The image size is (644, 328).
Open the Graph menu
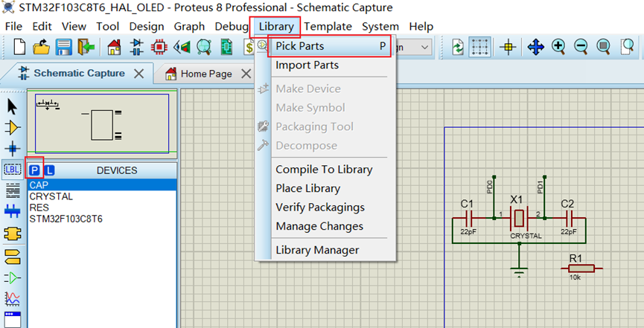pos(189,27)
